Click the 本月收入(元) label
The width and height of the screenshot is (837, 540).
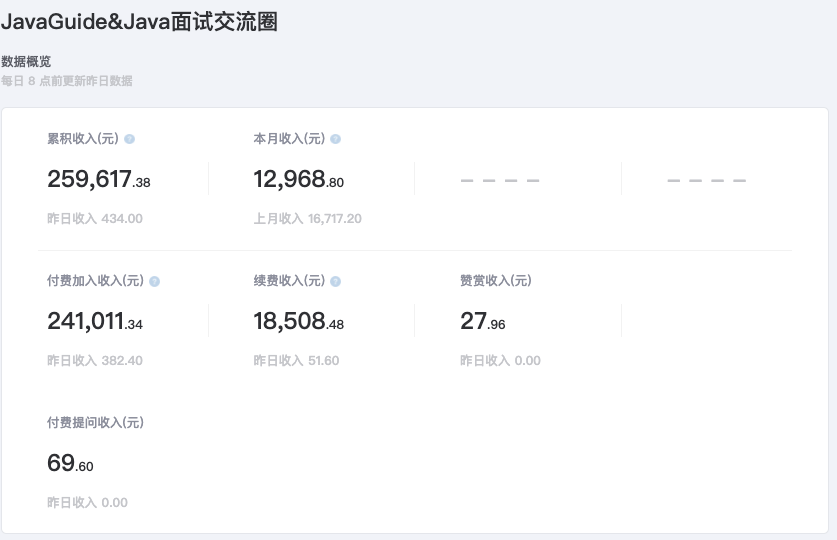click(289, 139)
